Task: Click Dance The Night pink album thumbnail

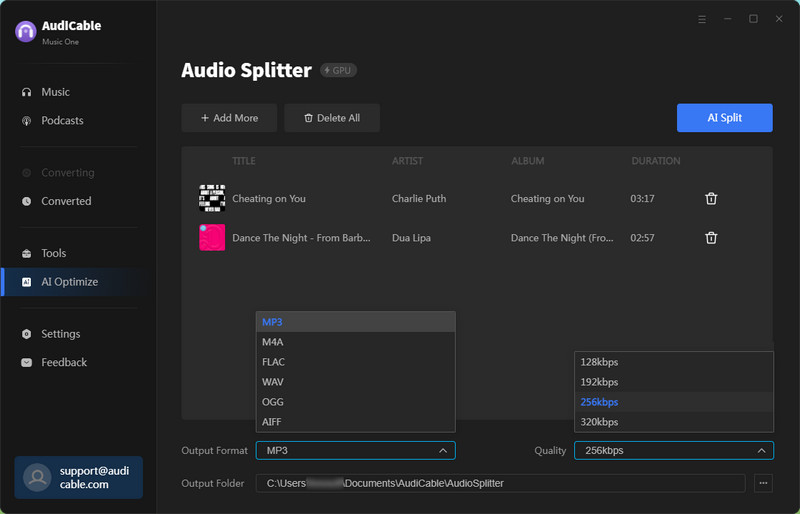Action: click(212, 238)
